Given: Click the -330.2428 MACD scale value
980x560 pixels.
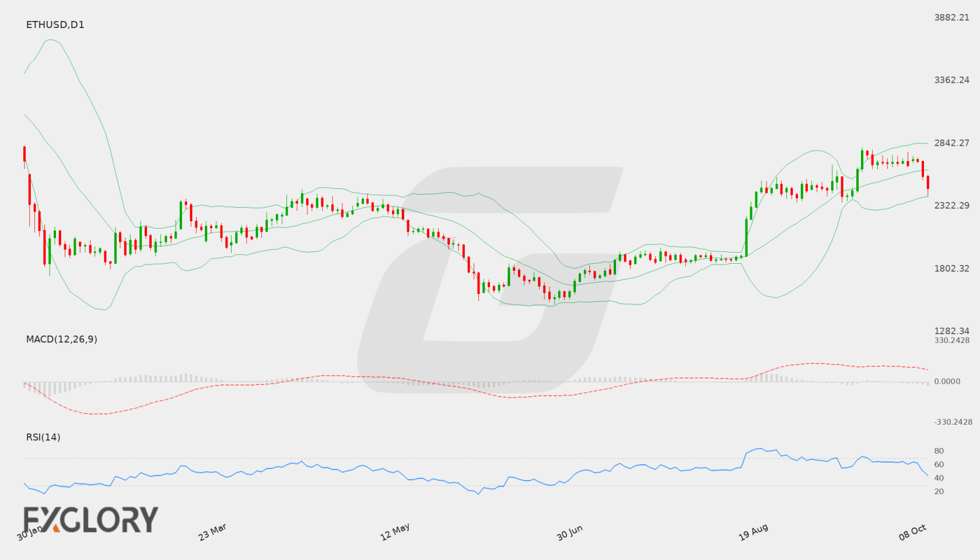Looking at the screenshot, I should coord(953,422).
